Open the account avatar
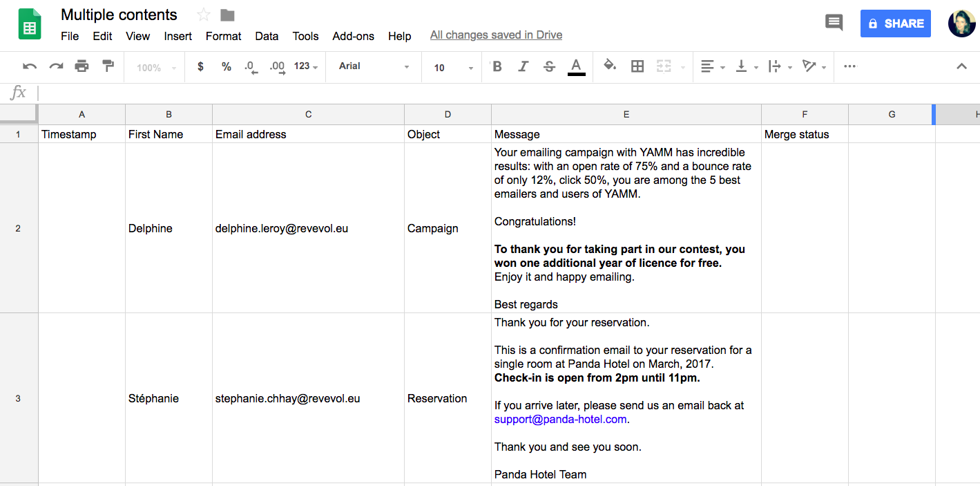The width and height of the screenshot is (980, 486). (961, 24)
